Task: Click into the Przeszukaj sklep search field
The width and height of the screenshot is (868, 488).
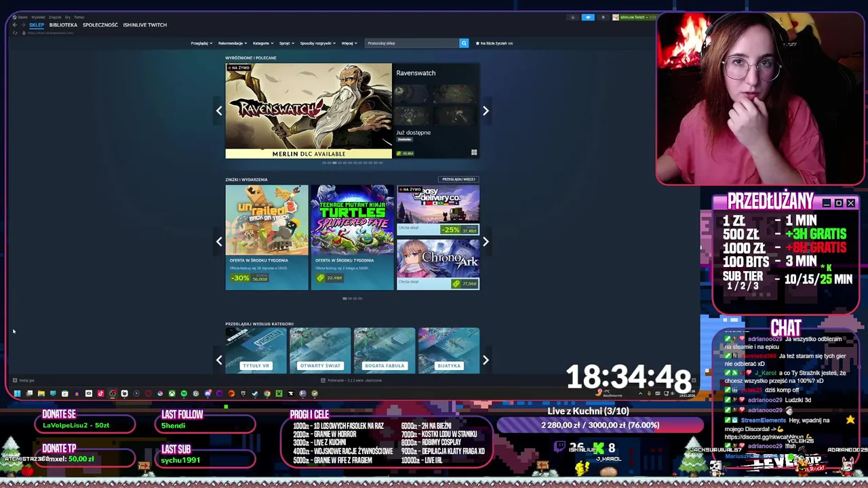Action: [x=412, y=43]
